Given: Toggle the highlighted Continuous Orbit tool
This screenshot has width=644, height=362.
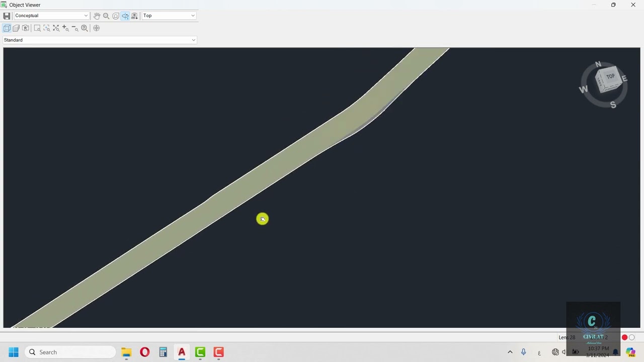Looking at the screenshot, I should [x=125, y=16].
